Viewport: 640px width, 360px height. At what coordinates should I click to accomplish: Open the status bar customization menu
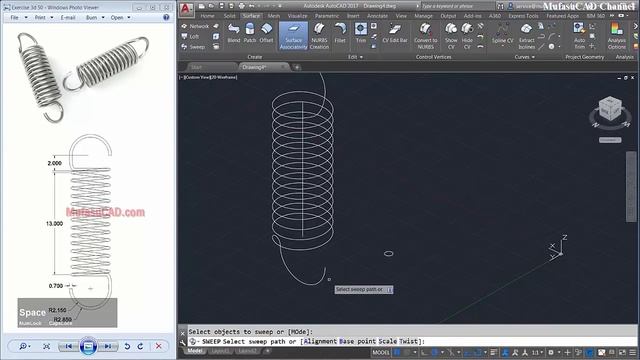(633, 352)
